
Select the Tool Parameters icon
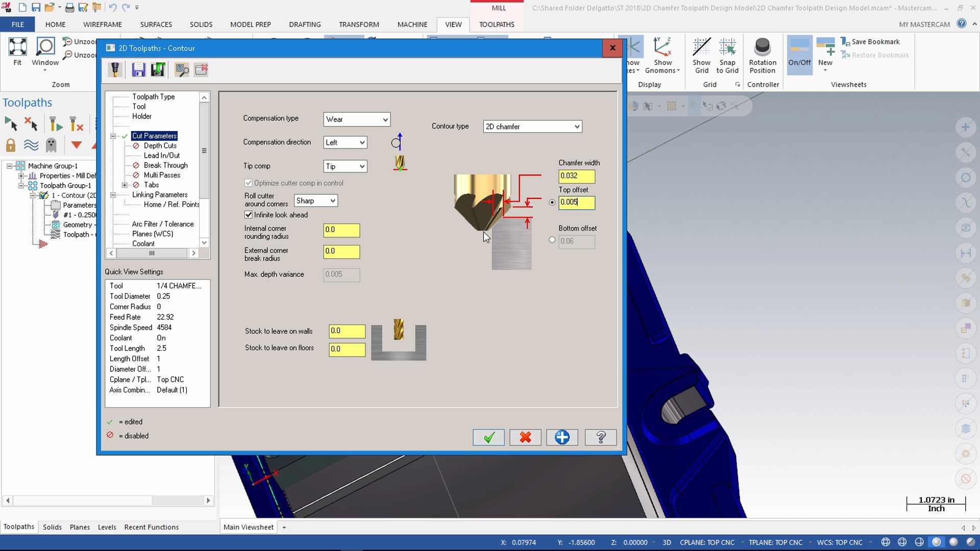click(x=115, y=69)
